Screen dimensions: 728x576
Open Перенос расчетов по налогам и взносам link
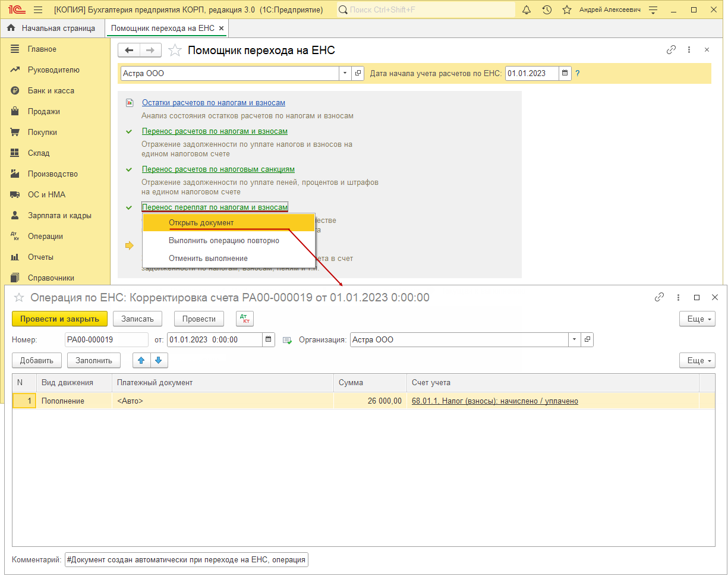[x=215, y=131]
